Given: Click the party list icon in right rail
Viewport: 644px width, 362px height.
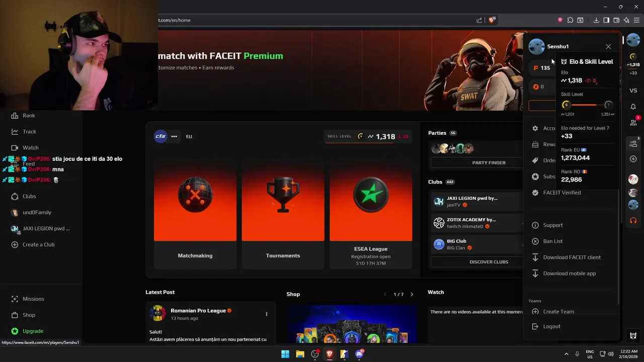Looking at the screenshot, I should point(634,143).
